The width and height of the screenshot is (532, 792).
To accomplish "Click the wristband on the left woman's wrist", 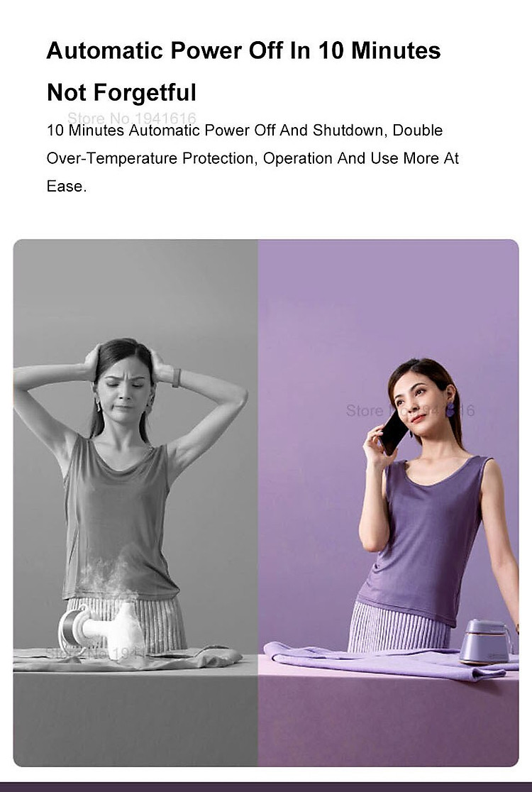I will 176,378.
